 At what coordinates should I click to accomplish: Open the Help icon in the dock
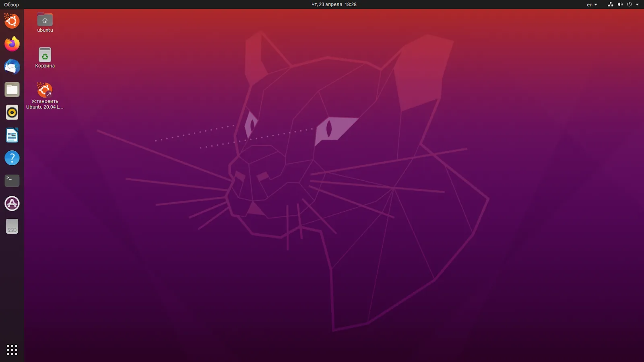pos(12,158)
